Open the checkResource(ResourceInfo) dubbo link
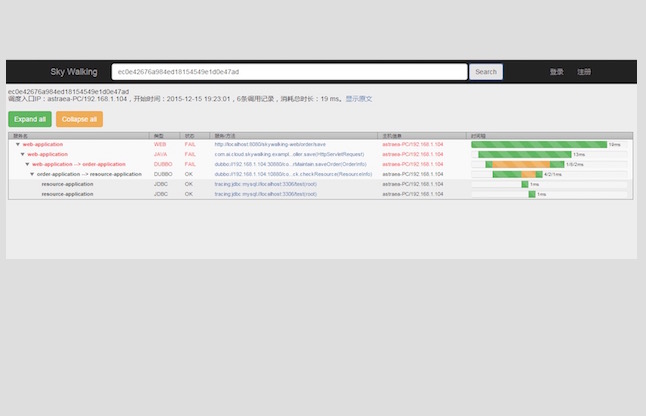 (x=293, y=174)
